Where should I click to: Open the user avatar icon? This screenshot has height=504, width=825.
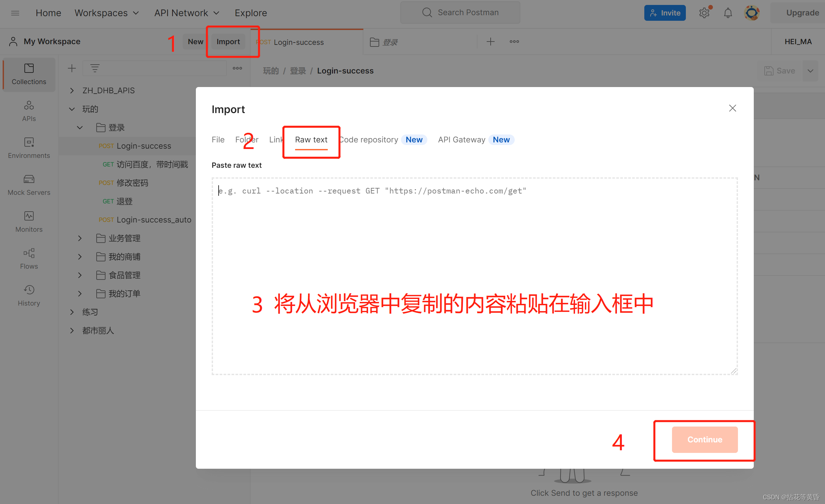coord(752,13)
